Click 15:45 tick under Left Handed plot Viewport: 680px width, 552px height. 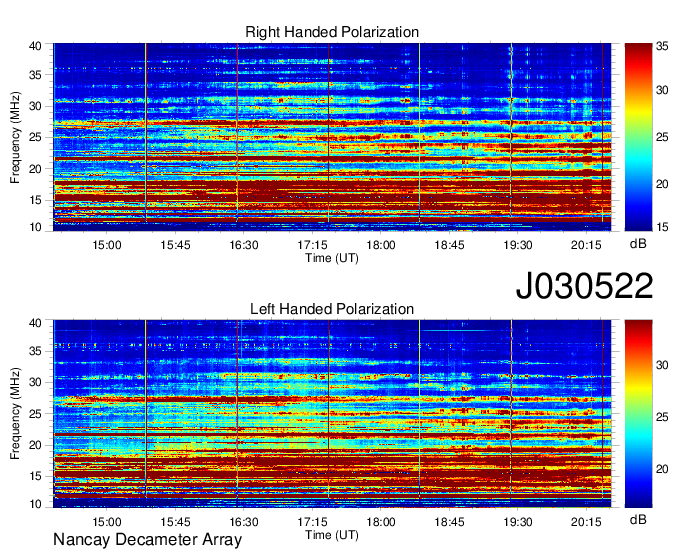click(x=175, y=522)
